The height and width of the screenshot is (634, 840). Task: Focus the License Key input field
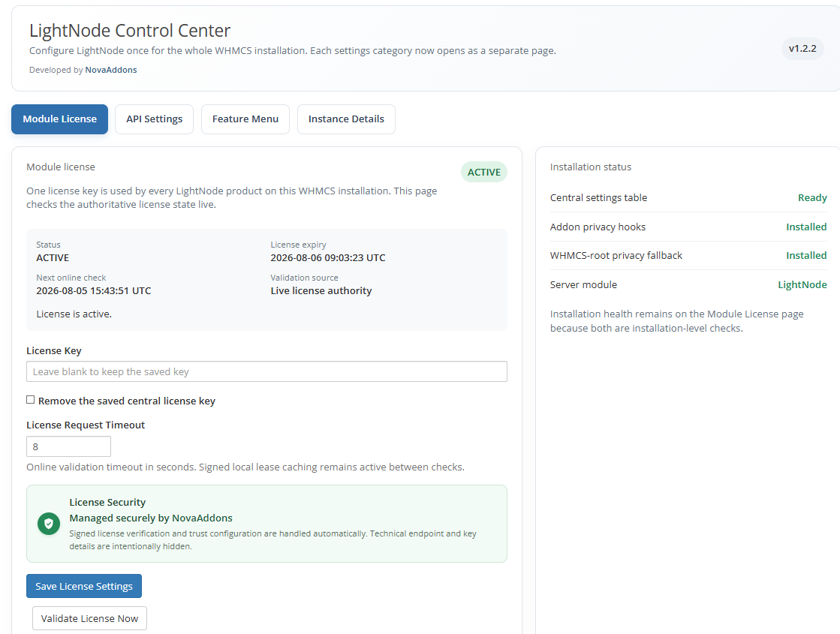point(266,371)
